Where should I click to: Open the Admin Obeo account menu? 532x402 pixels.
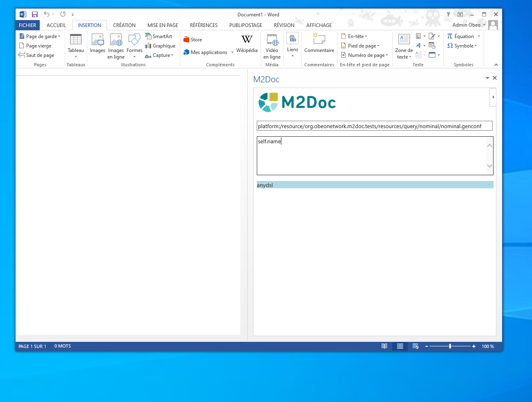pyautogui.click(x=469, y=25)
